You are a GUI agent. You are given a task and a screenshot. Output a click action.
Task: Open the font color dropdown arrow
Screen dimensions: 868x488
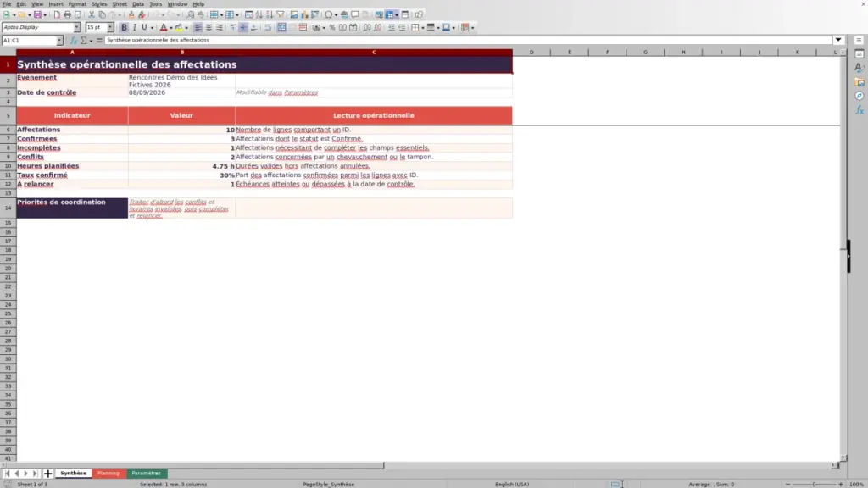171,28
